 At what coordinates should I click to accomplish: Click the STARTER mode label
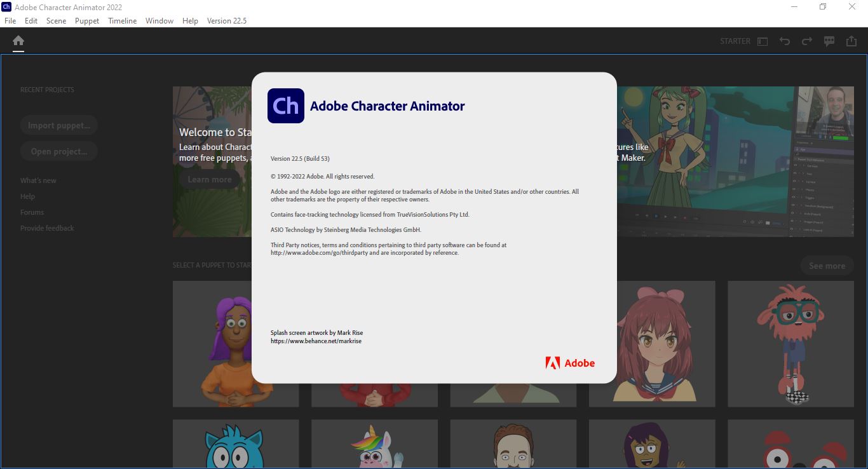(735, 41)
